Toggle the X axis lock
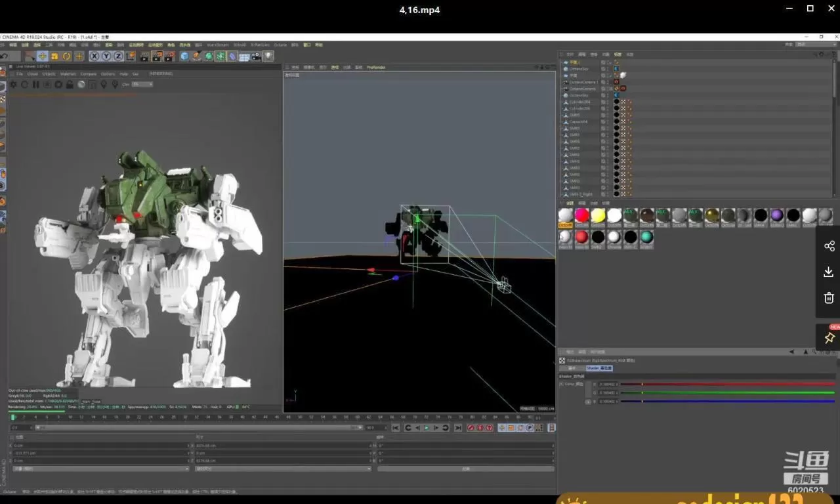 click(x=94, y=56)
